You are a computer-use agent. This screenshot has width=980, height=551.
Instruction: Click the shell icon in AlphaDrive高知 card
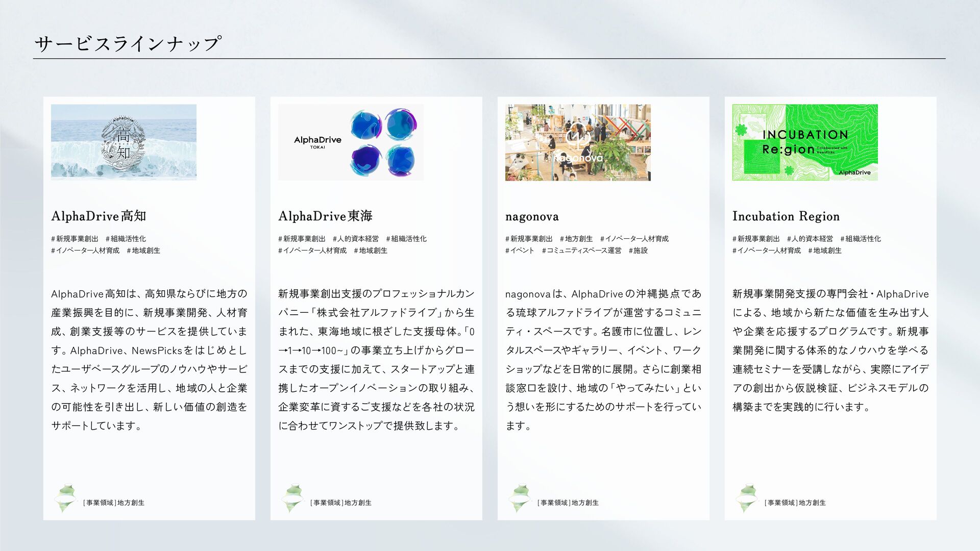pos(65,498)
